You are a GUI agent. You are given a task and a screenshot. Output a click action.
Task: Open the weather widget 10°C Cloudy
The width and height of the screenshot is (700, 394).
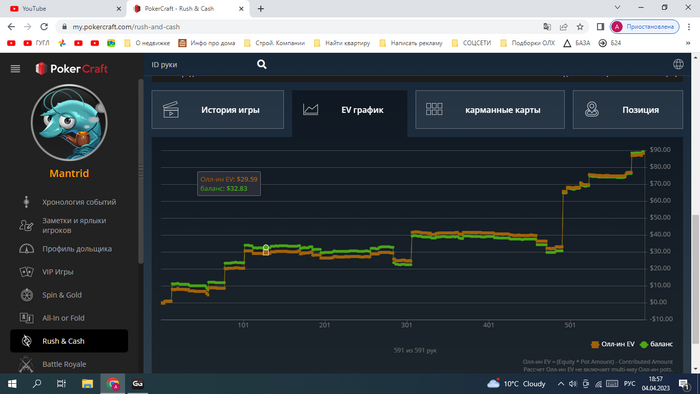[517, 384]
